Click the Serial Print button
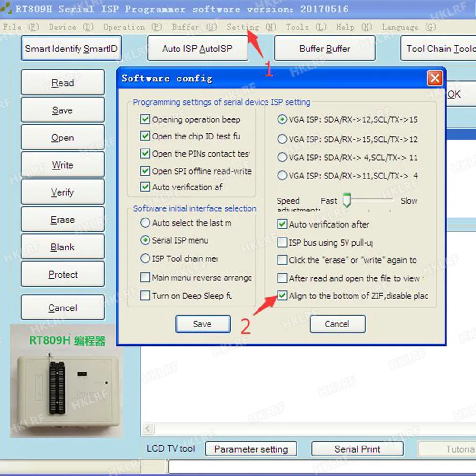The height and width of the screenshot is (476, 476). coord(357,449)
